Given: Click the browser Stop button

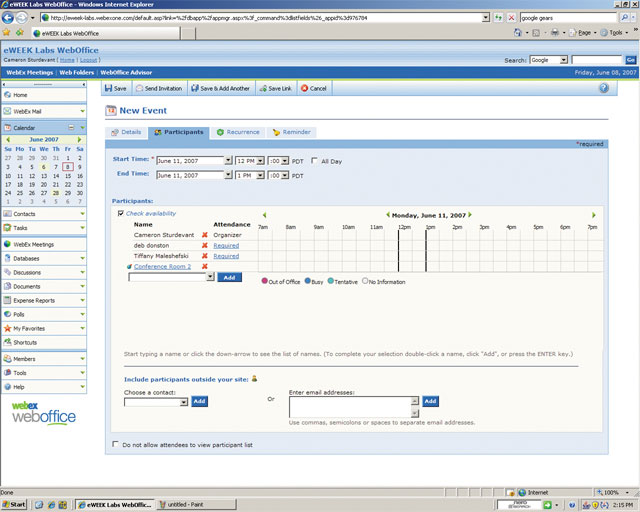Looking at the screenshot, I should tap(511, 18).
